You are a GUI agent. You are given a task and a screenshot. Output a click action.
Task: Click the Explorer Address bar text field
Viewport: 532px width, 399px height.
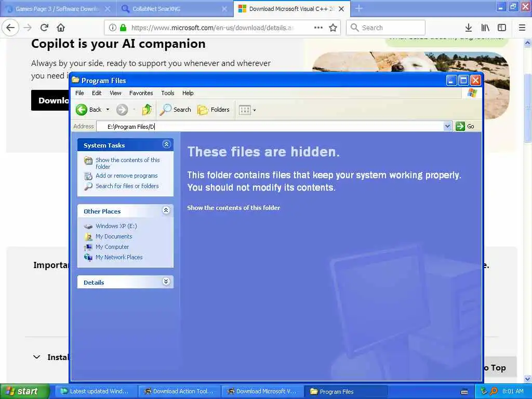pyautogui.click(x=270, y=127)
